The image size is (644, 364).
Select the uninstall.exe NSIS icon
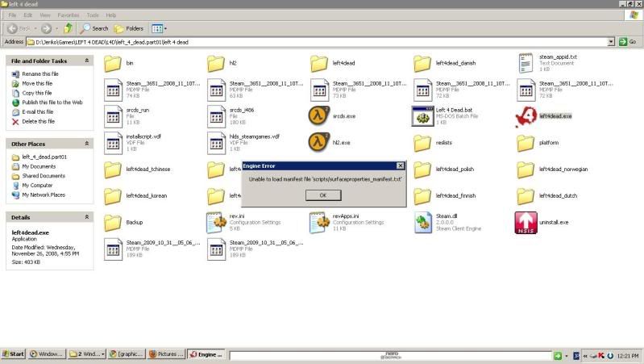[526, 223]
